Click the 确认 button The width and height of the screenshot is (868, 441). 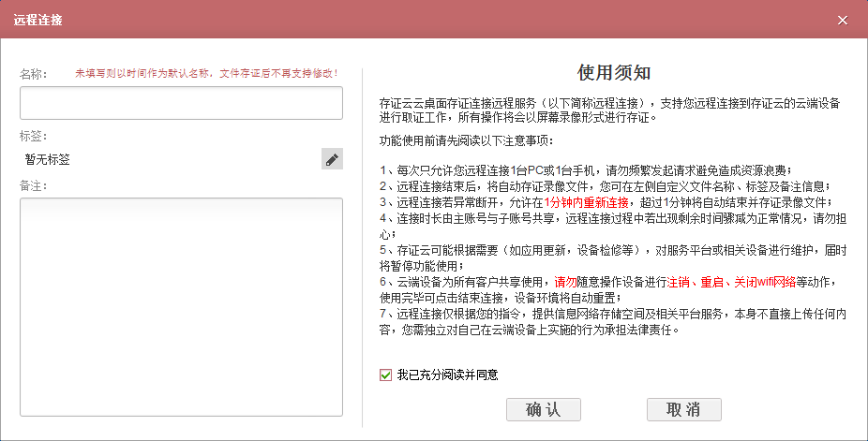coord(543,409)
